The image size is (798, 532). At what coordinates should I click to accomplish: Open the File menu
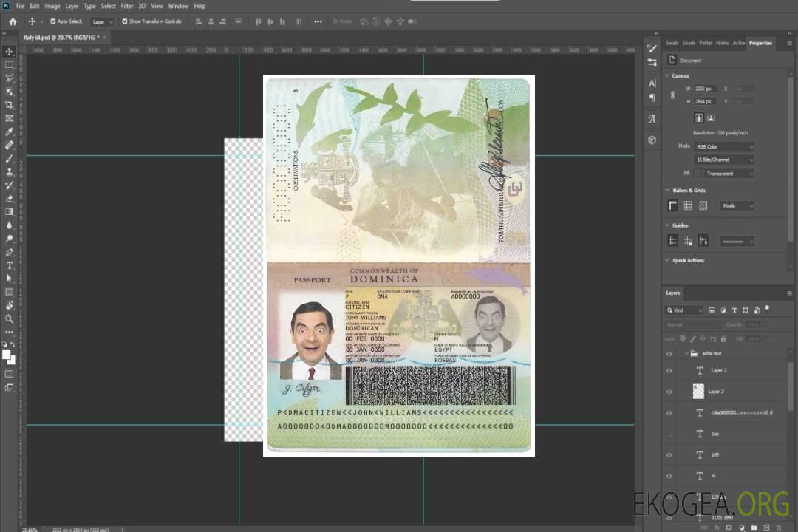tap(21, 6)
